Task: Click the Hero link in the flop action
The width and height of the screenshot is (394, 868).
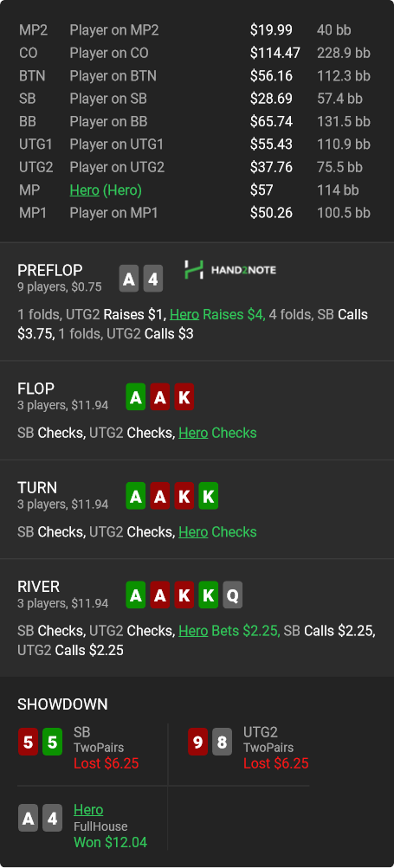Action: click(193, 433)
